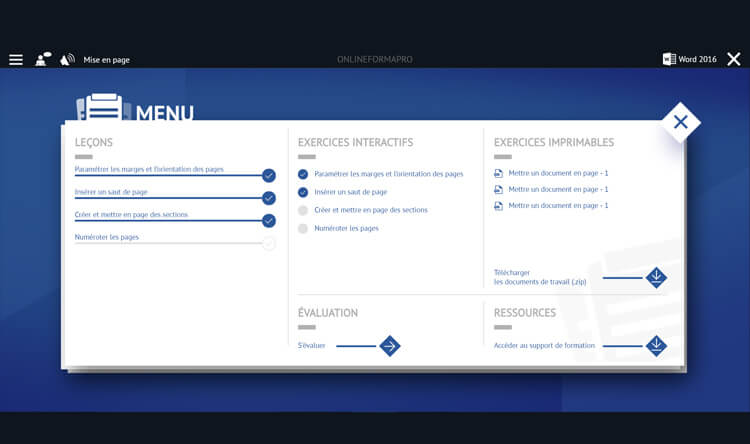Open the hamburger menu in top bar
The height and width of the screenshot is (444, 750).
click(16, 59)
